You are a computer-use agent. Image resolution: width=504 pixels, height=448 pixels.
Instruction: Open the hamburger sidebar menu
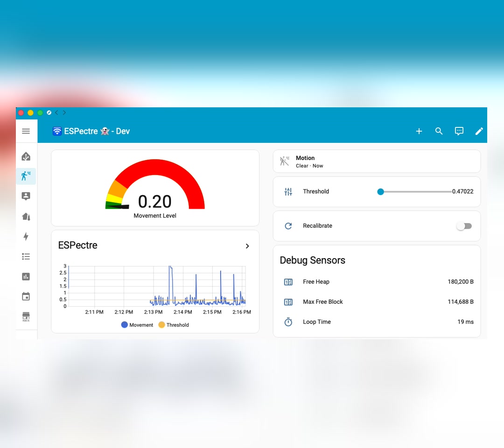point(26,131)
